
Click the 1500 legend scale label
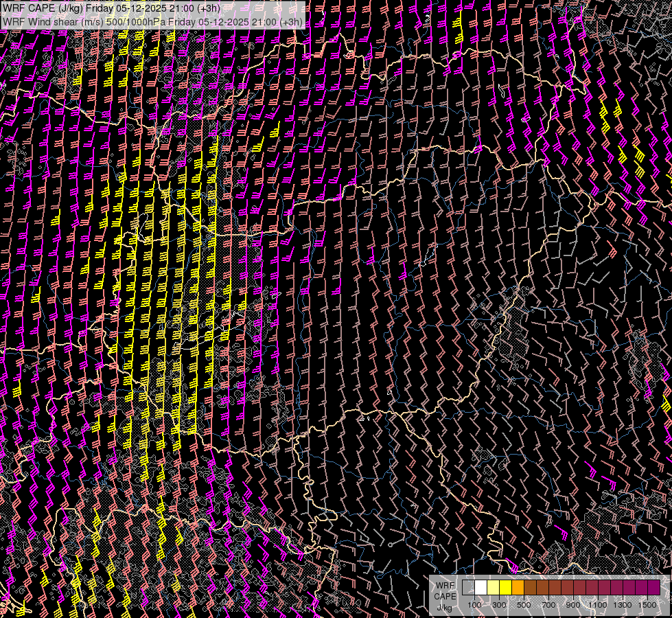[647, 604]
